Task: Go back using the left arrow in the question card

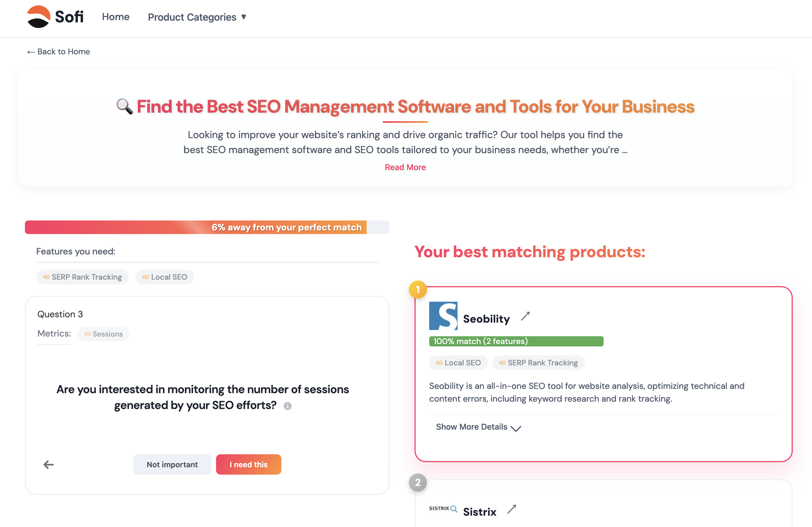Action: click(49, 464)
